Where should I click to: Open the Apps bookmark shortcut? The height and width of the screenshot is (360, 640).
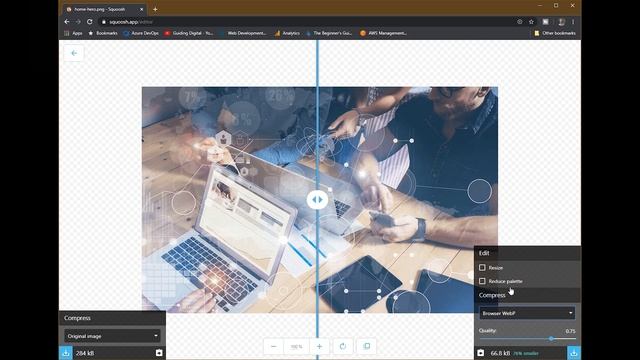tap(73, 33)
